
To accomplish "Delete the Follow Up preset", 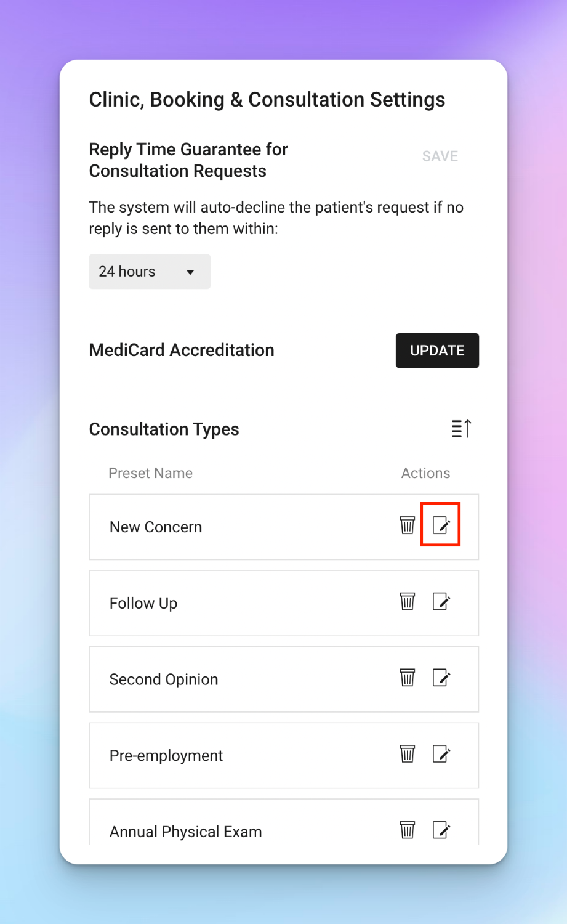I will (x=408, y=601).
